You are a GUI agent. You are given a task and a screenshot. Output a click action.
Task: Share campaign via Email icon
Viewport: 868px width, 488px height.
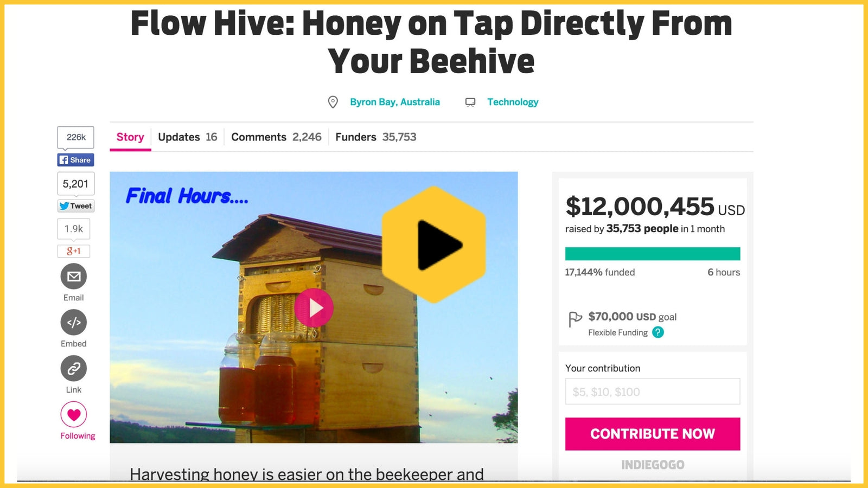pos(74,277)
